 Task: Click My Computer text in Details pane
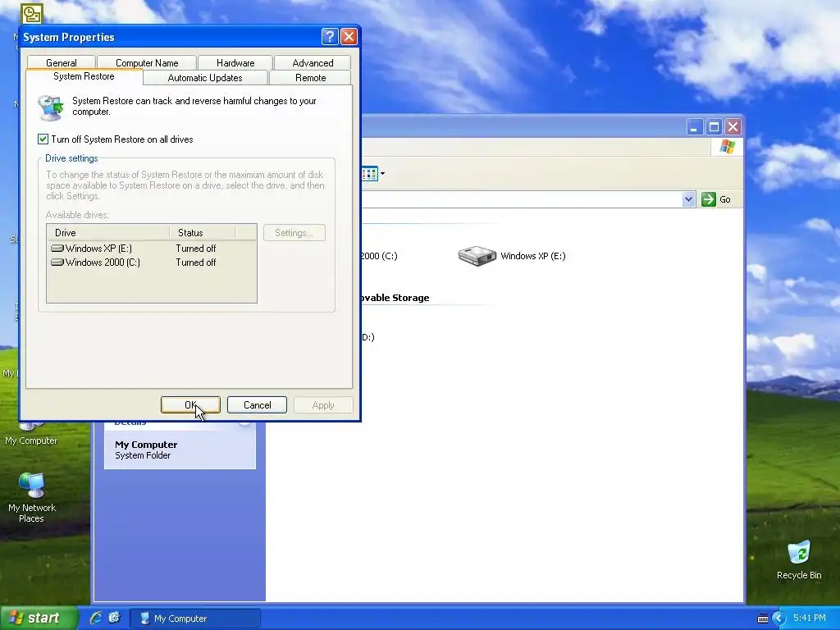[x=146, y=445]
